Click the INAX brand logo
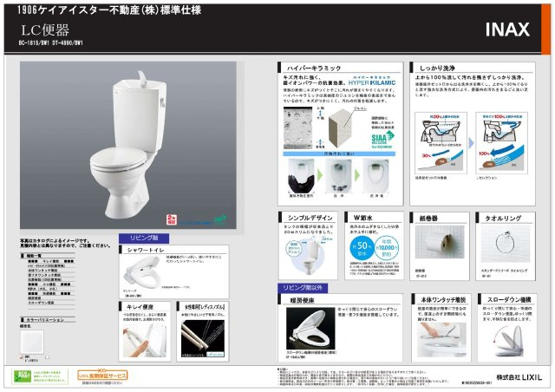The width and height of the screenshot is (555, 392). pos(506,30)
